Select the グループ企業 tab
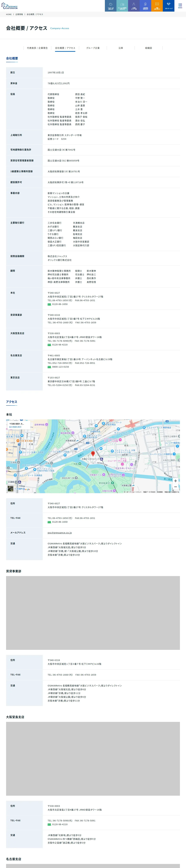 [x=93, y=48]
